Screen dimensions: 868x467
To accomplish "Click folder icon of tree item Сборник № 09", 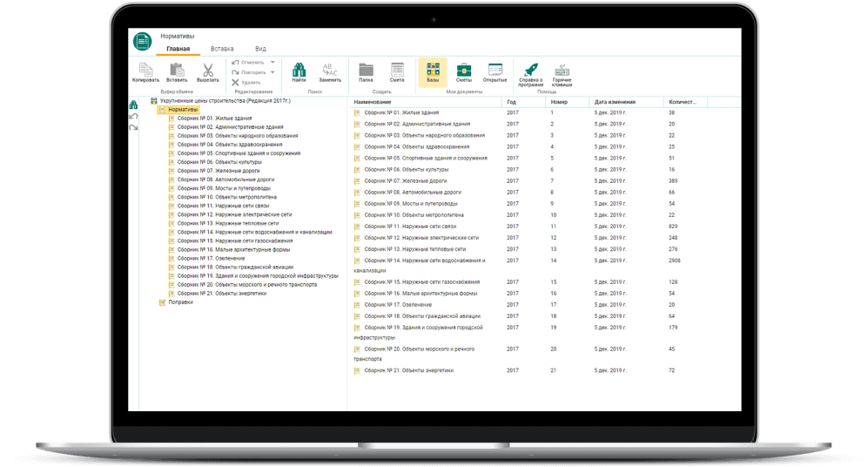I will 172,188.
